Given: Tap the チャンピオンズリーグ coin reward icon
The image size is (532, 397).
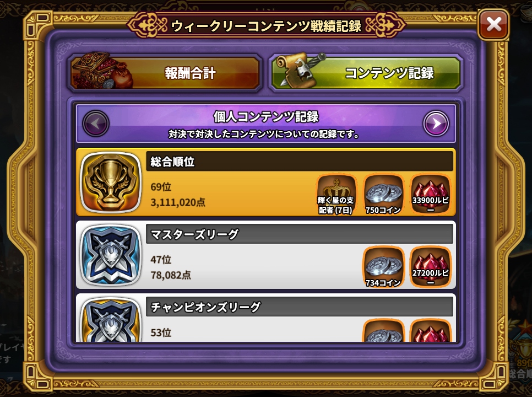Looking at the screenshot, I should (x=383, y=330).
